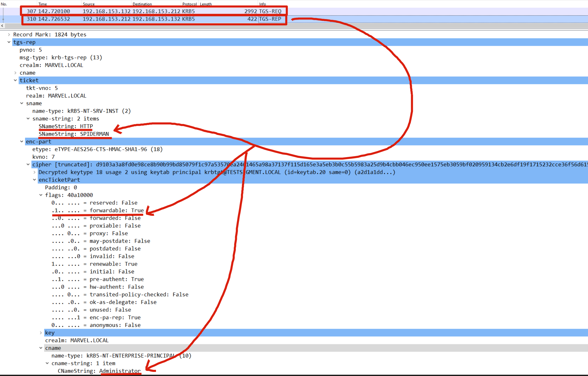Click the Protocol column header
This screenshot has height=376, width=588.
coord(189,4)
